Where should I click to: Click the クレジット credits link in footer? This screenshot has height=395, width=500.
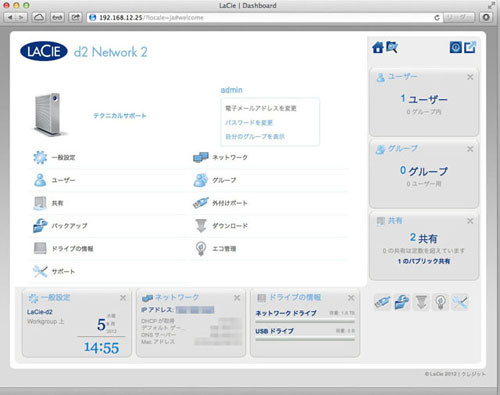tap(473, 374)
